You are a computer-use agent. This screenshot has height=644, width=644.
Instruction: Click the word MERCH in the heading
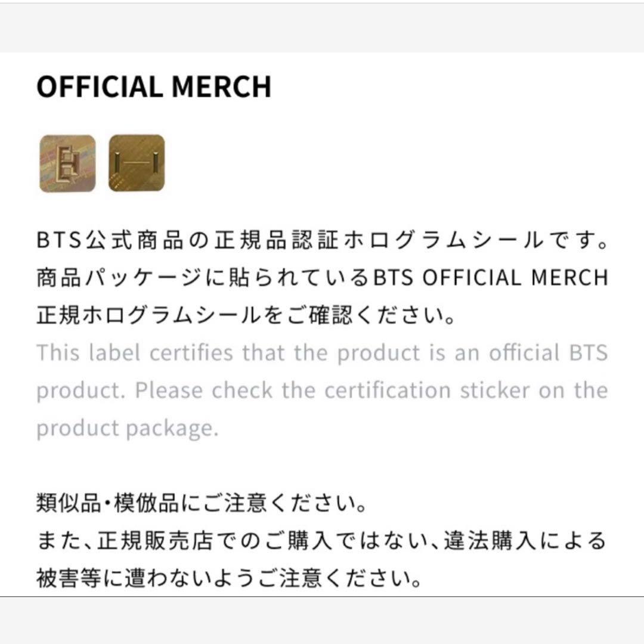pyautogui.click(x=221, y=87)
